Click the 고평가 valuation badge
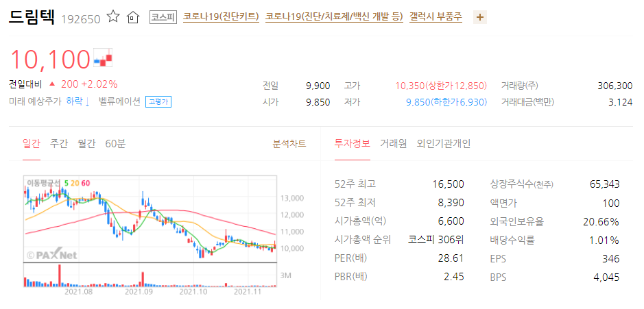 tap(158, 102)
